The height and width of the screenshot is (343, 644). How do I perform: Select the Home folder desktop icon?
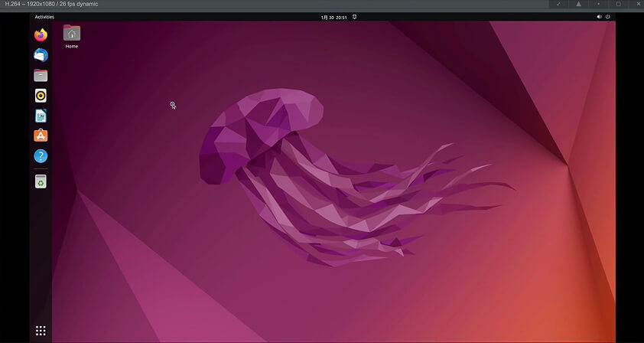click(72, 37)
